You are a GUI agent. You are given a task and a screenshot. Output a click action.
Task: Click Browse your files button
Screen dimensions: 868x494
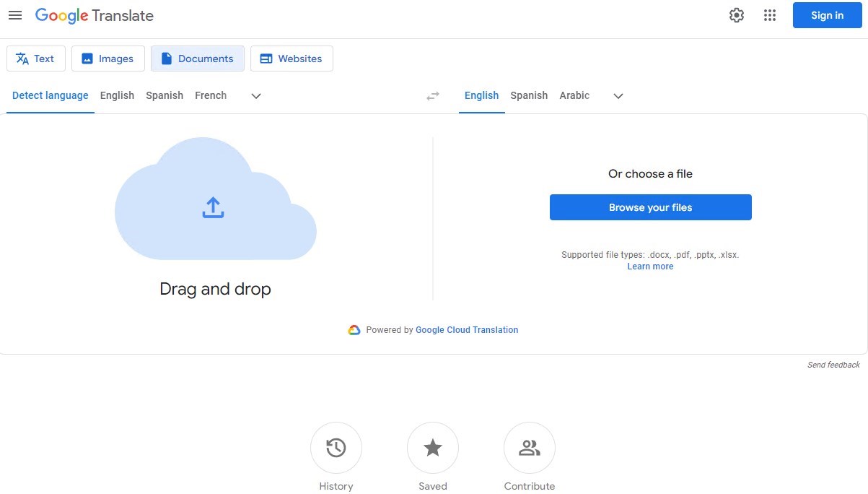click(650, 207)
